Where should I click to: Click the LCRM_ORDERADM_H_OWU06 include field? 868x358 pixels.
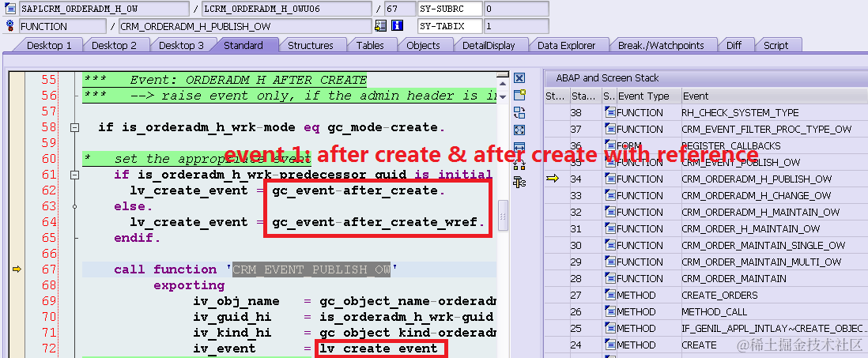[x=287, y=9]
